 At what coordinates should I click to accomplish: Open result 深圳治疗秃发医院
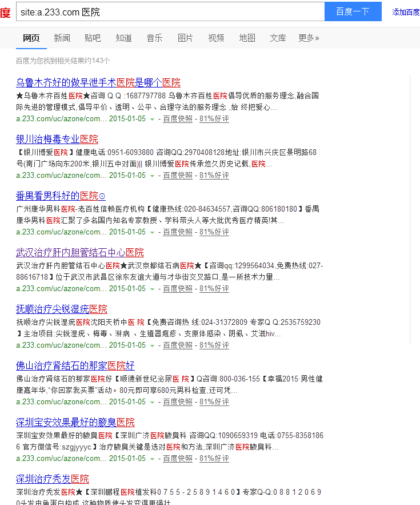[53, 479]
